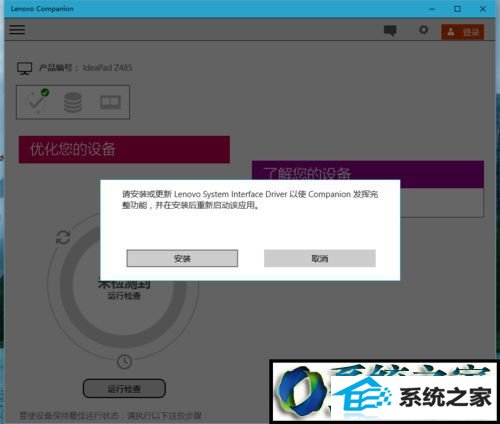Click the 登录 login button
Viewport: 500px width, 424px height.
click(x=463, y=32)
